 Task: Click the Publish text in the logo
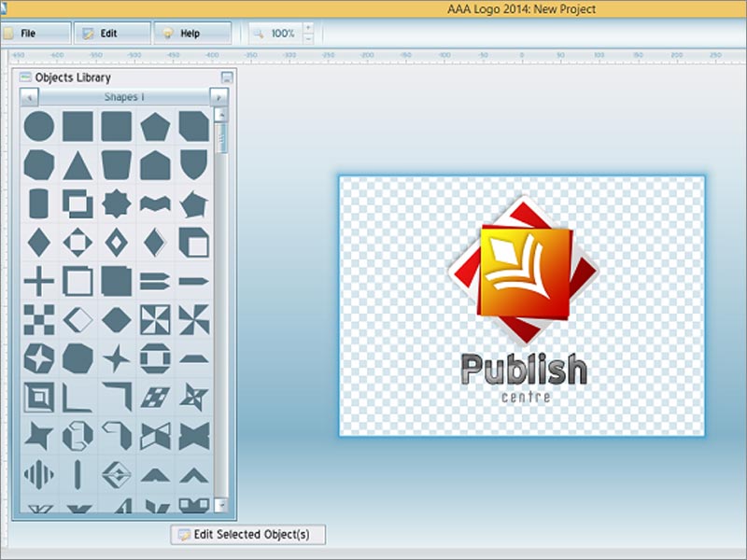524,370
